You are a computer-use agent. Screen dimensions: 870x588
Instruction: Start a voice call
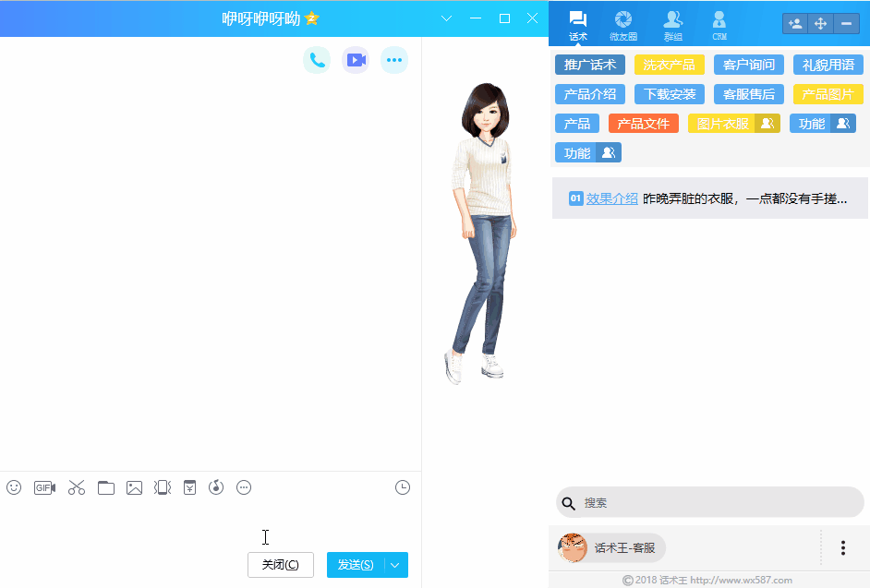(317, 60)
